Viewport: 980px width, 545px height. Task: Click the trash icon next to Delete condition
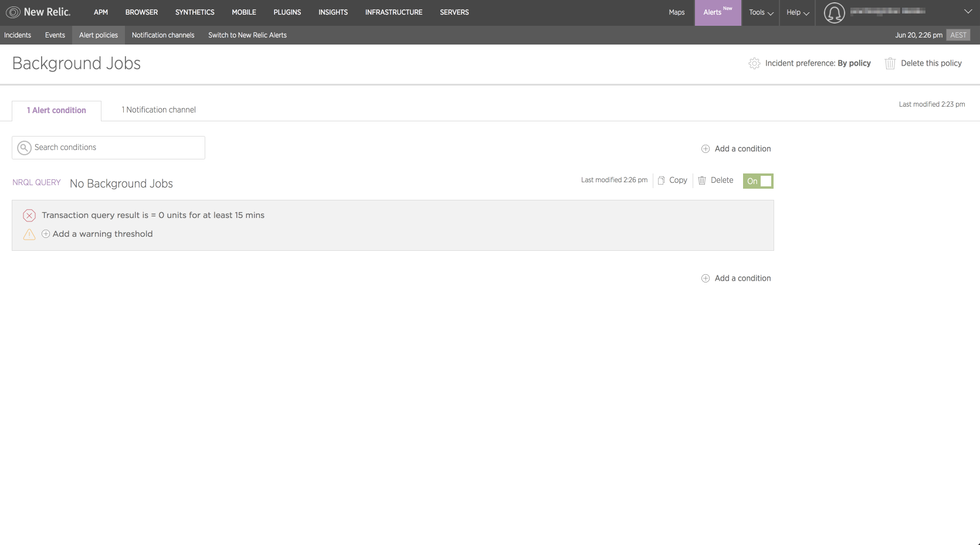702,180
